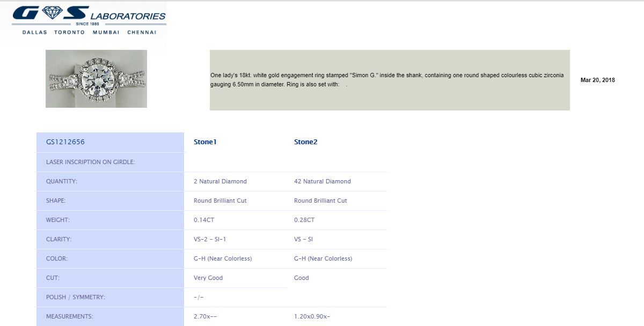Screen dimensions: 644x326
Task: Click the '42 Natural Diamond' quantity value
Action: [x=322, y=181]
